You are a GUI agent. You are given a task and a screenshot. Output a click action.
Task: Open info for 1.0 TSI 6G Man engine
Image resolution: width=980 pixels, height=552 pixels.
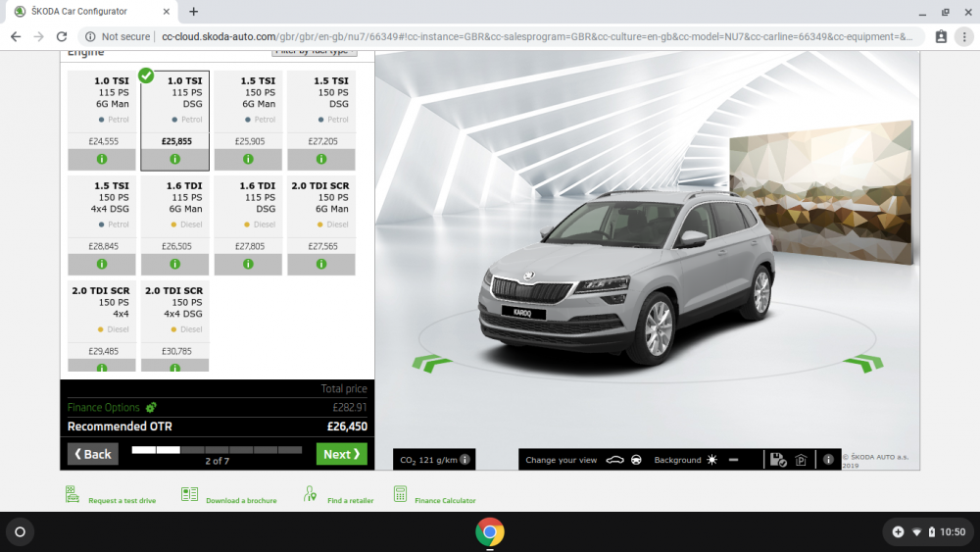[x=102, y=160]
